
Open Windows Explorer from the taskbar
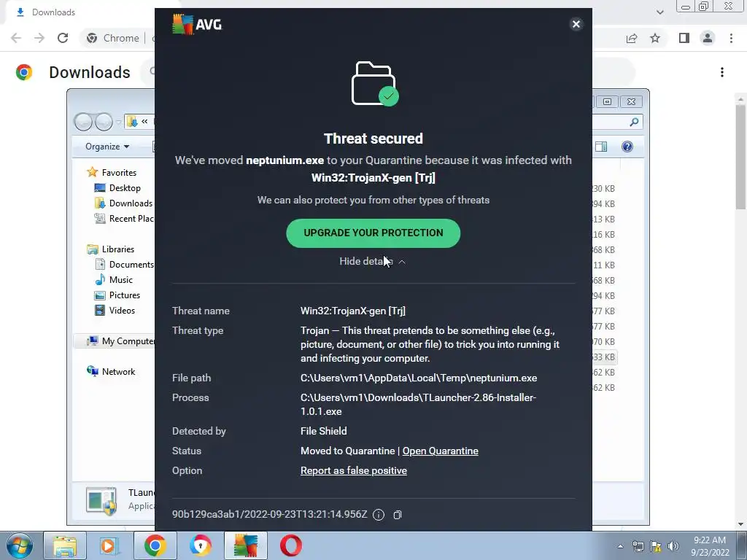[x=65, y=545]
